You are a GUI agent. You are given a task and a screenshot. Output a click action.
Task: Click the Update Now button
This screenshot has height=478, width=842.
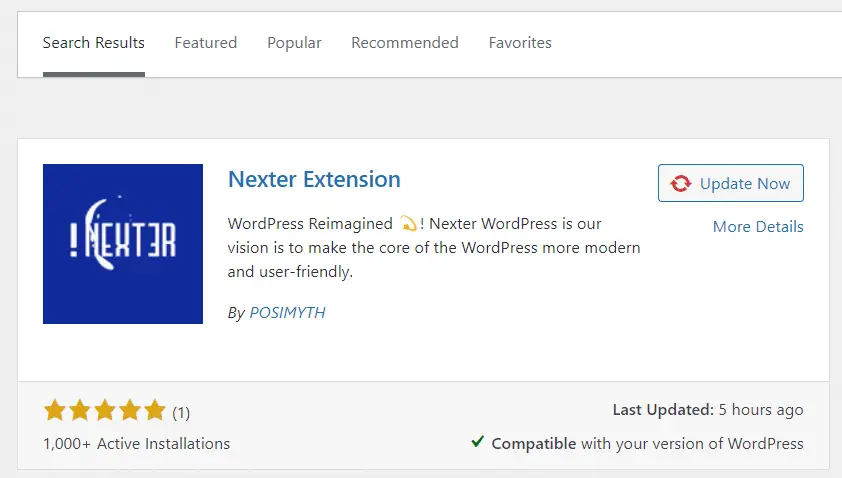(731, 183)
